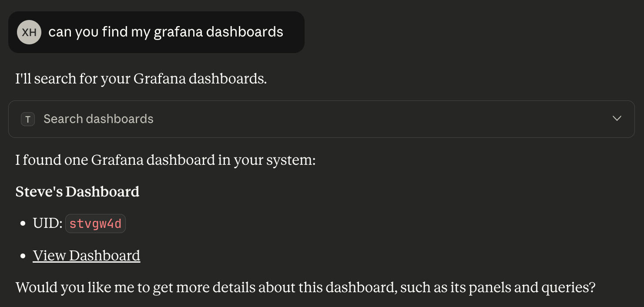The height and width of the screenshot is (307, 644).
Task: Collapse the dashboard search details using the arrow
Action: (617, 118)
